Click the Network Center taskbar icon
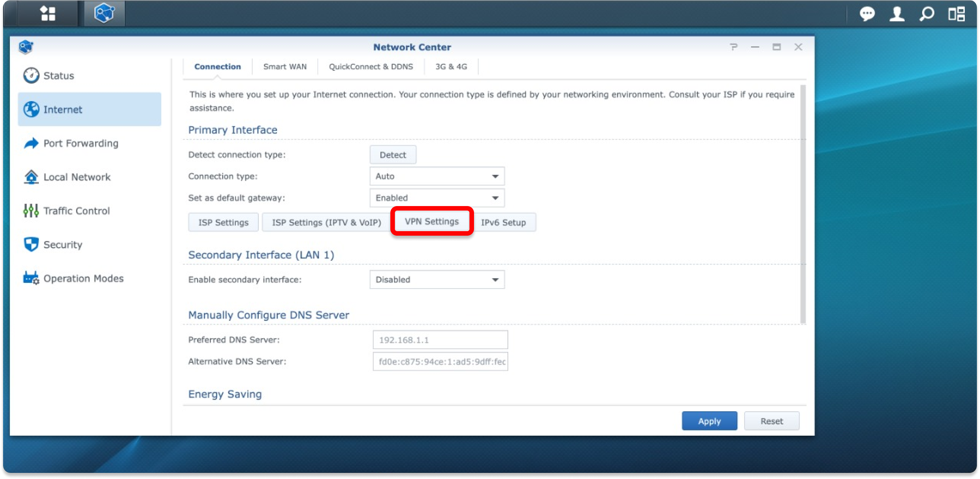 pos(104,14)
